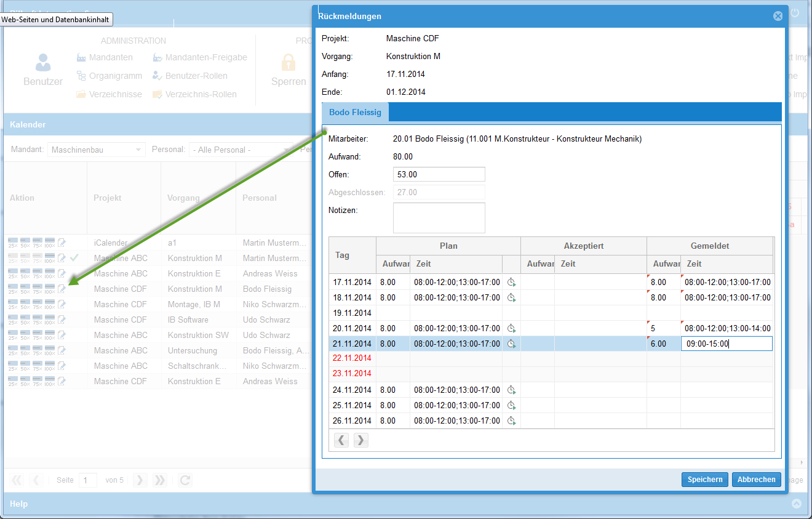Click the Sperren lock icon
Viewport: 812px width, 519px height.
click(289, 63)
